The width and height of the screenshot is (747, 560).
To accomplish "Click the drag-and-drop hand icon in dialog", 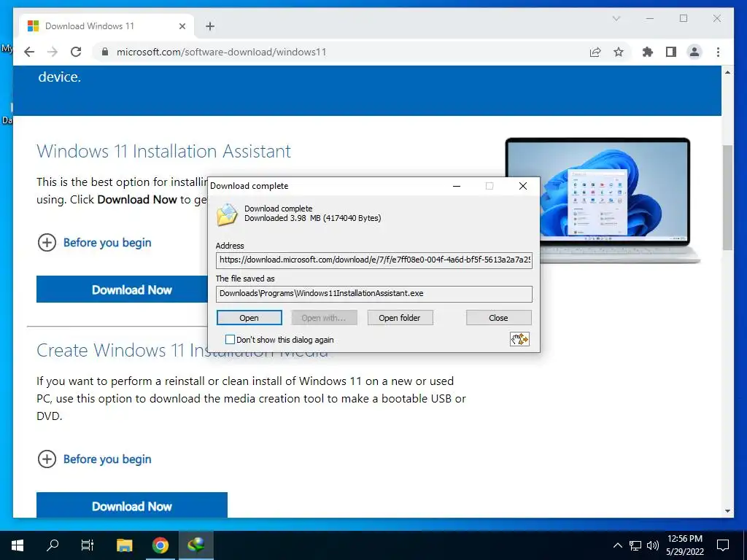I will tap(519, 339).
